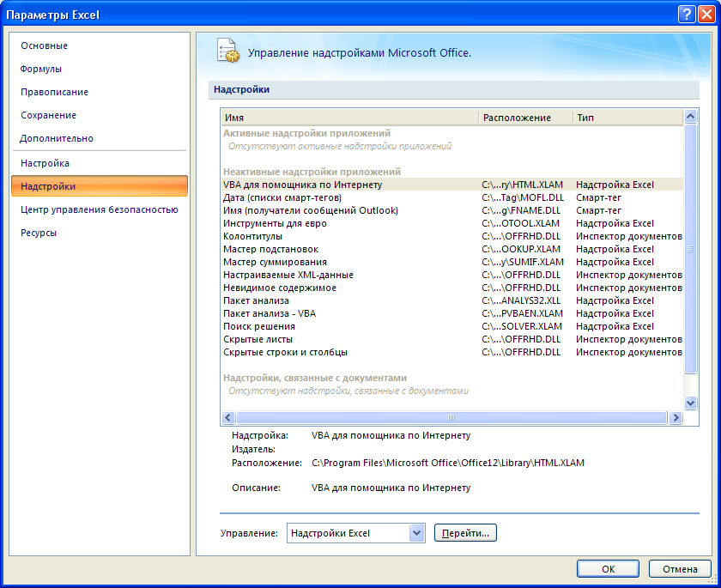Click location C:\...ANALYS32.XLL cell
The height and width of the screenshot is (588, 721).
click(521, 300)
